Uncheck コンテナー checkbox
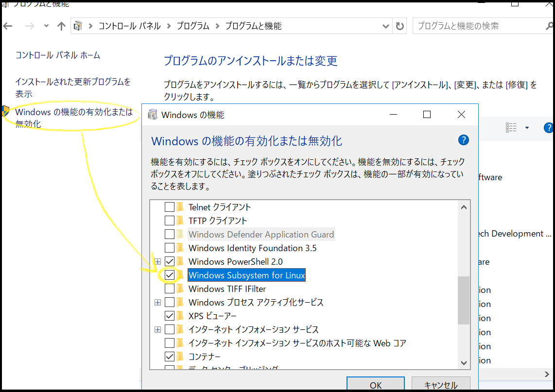555x392 pixels. point(170,356)
